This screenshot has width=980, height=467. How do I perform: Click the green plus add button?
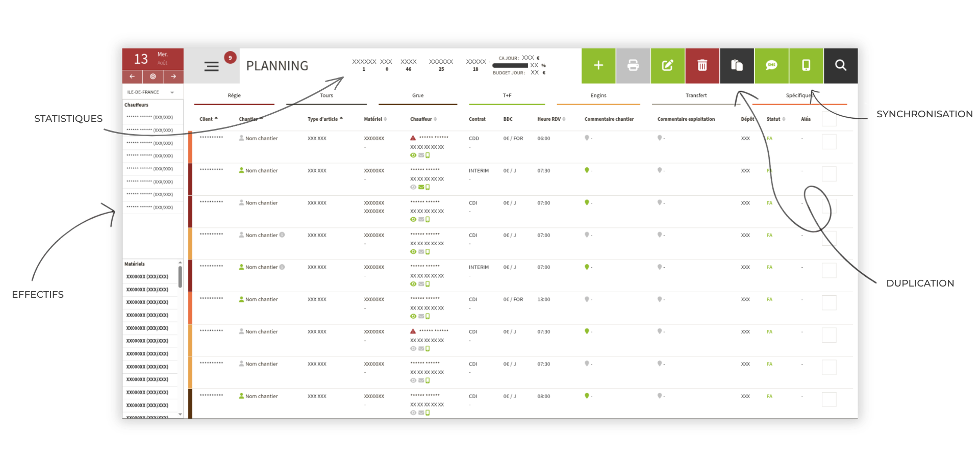598,65
